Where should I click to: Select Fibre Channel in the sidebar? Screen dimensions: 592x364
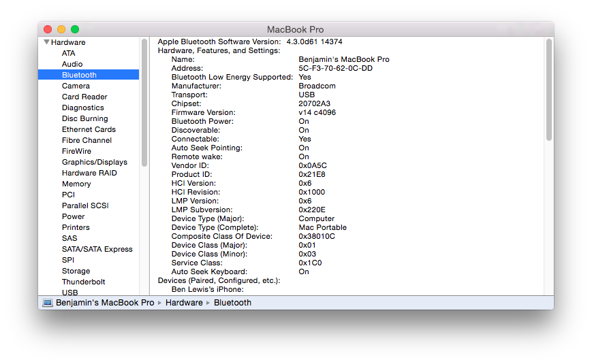pyautogui.click(x=87, y=140)
